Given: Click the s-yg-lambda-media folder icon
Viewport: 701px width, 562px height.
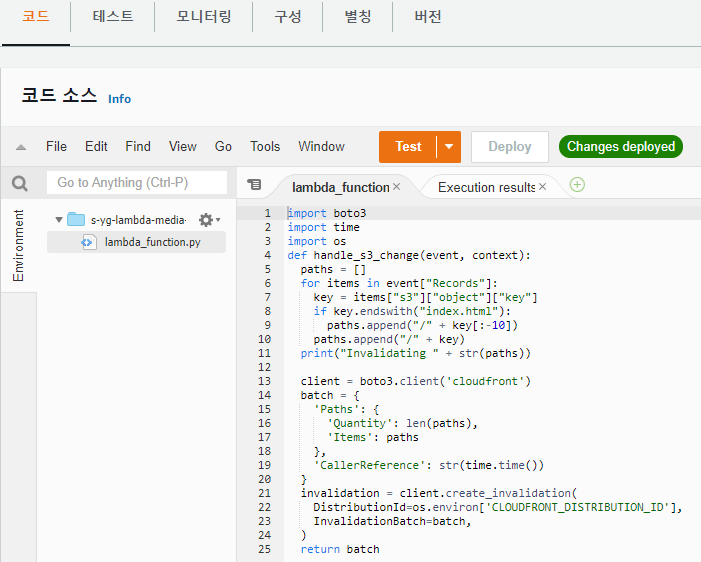Looking at the screenshot, I should click(76, 220).
